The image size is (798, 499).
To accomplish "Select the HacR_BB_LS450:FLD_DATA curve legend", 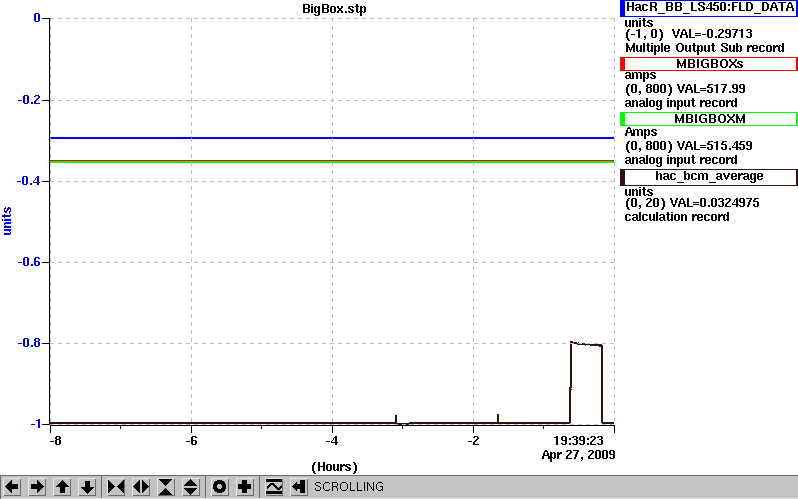I will tap(708, 8).
